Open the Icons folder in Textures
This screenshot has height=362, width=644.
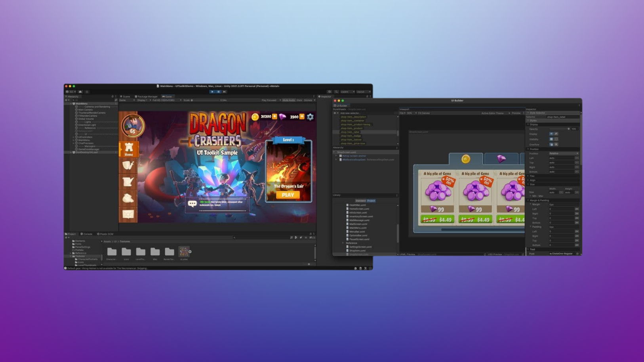point(126,252)
